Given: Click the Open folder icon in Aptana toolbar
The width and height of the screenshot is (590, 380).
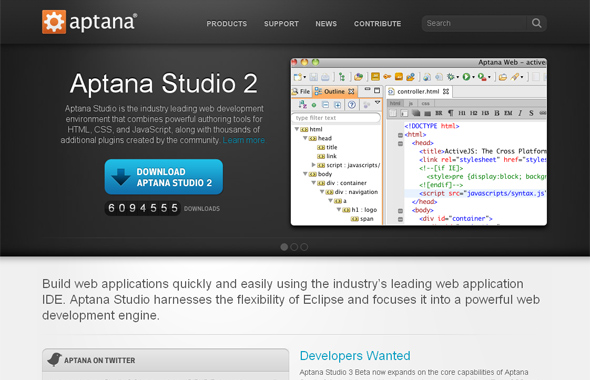Looking at the screenshot, I should coord(503,77).
